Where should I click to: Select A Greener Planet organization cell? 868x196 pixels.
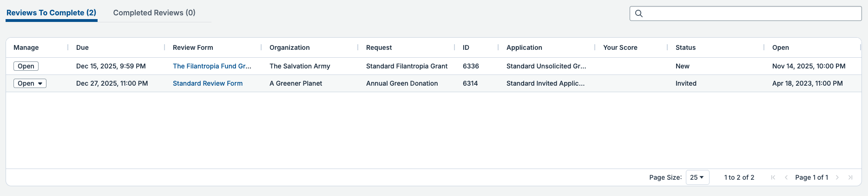[x=296, y=83]
